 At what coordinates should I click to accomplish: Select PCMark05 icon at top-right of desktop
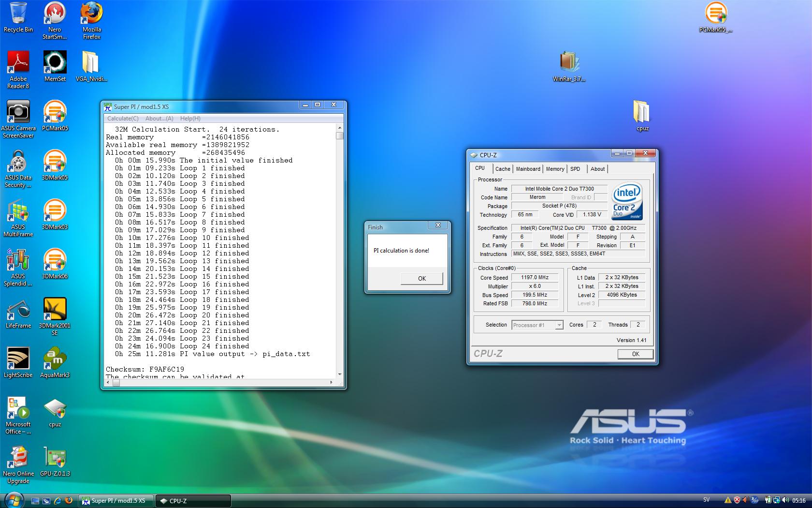point(716,17)
